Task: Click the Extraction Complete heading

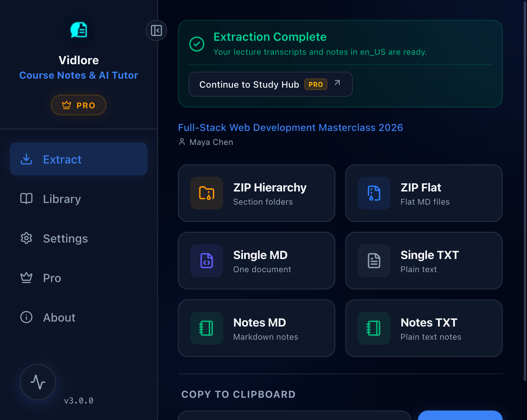Action: tap(270, 37)
